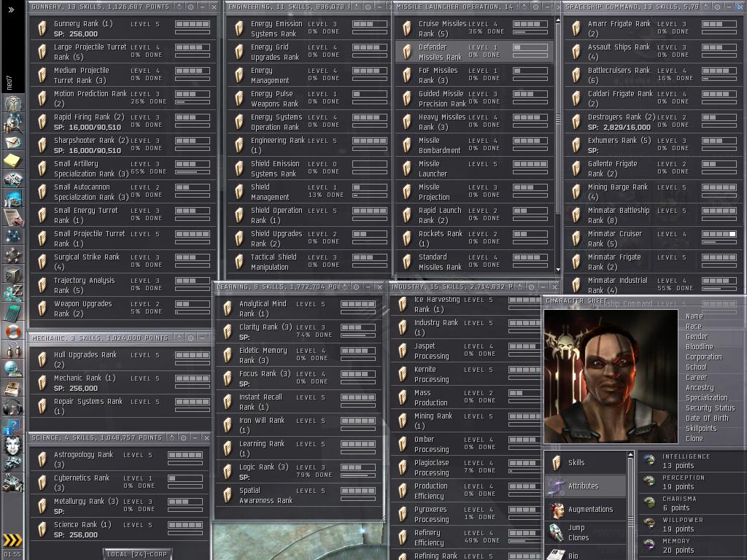
Task: Select the Destroyers Rank (2) skill row
Action: coord(653,122)
